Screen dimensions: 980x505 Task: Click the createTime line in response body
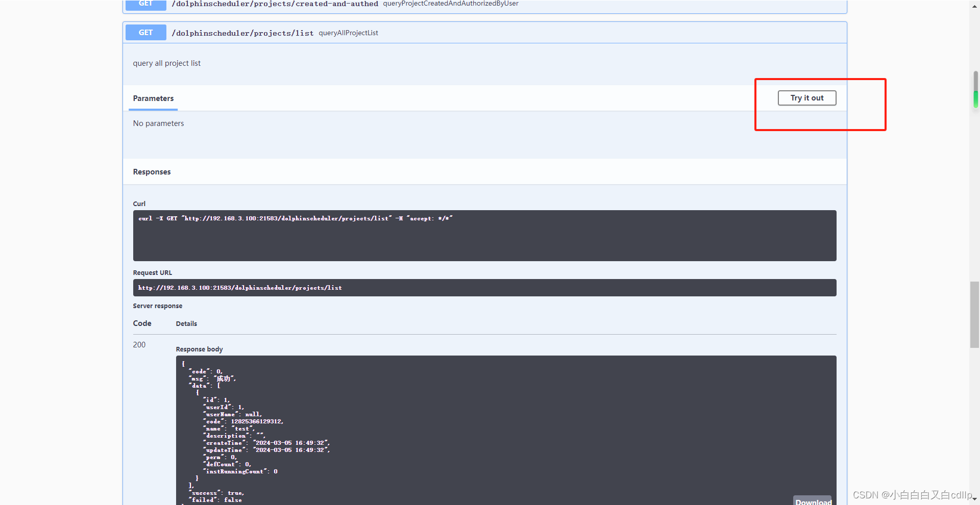266,443
